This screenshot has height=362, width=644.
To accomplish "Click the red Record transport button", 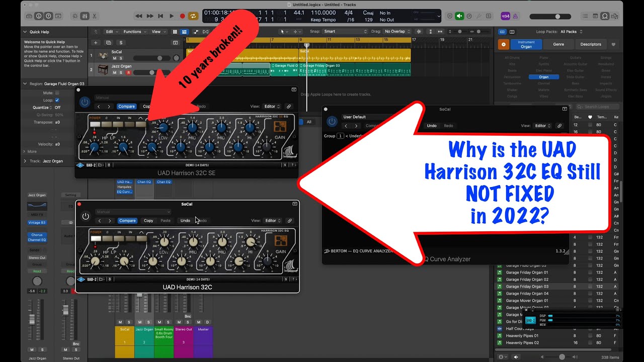I will click(x=182, y=16).
